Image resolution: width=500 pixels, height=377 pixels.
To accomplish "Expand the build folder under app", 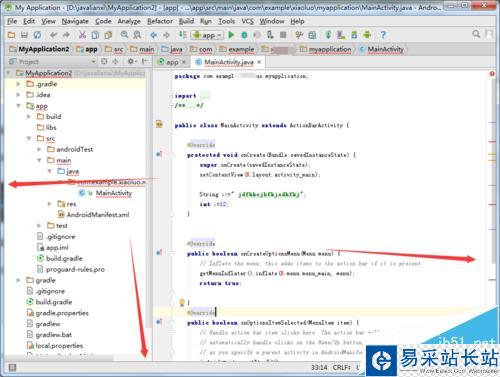I will [x=29, y=117].
